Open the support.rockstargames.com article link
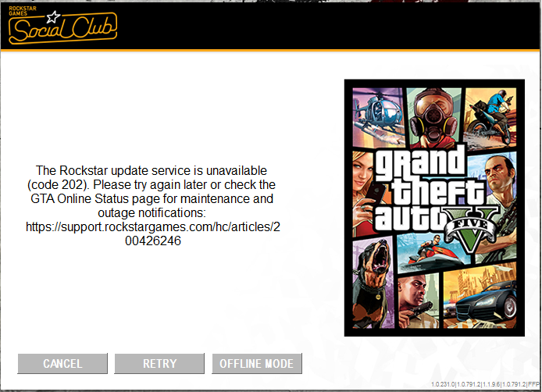This screenshot has width=542, height=392. click(x=153, y=233)
